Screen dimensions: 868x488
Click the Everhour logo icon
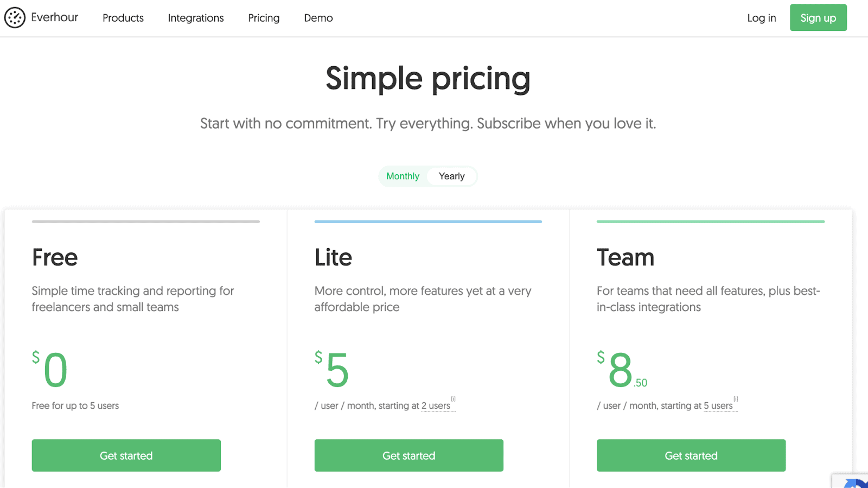tap(15, 18)
